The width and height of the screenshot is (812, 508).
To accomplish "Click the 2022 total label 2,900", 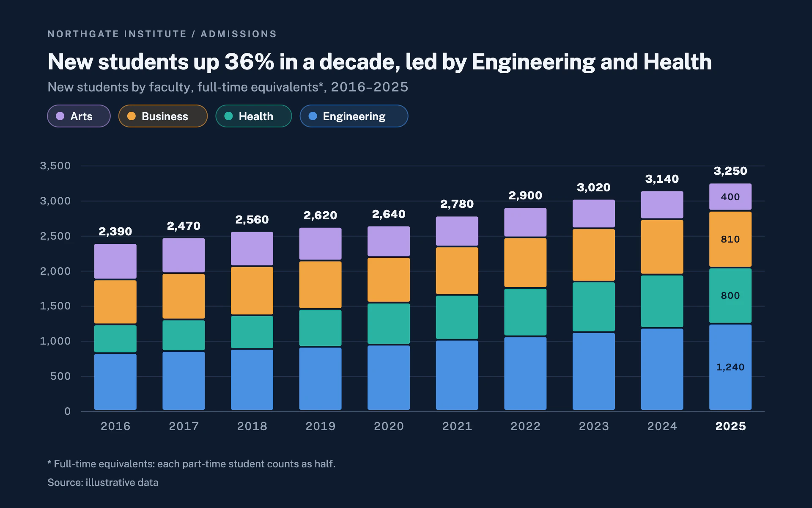I will pos(525,196).
